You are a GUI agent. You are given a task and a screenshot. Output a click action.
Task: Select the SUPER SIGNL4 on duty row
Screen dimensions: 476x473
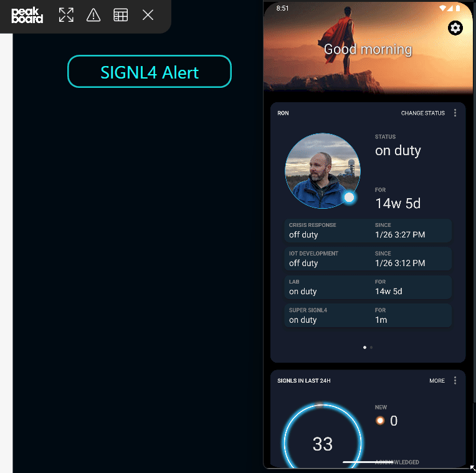click(368, 315)
